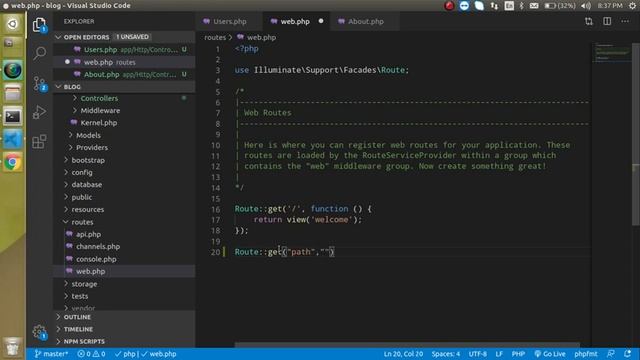Viewport: 640px width, 360px height.
Task: Open Ln 20, Col 20 go-to-line
Action: (x=403, y=354)
